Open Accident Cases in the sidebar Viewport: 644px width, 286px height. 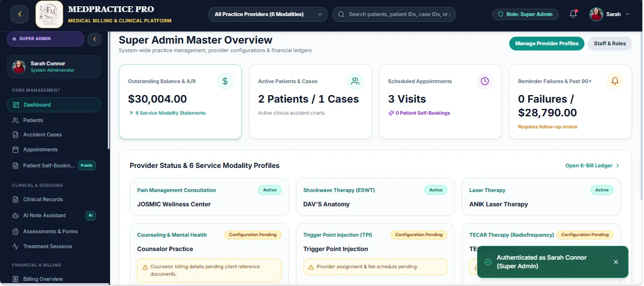coord(54,135)
